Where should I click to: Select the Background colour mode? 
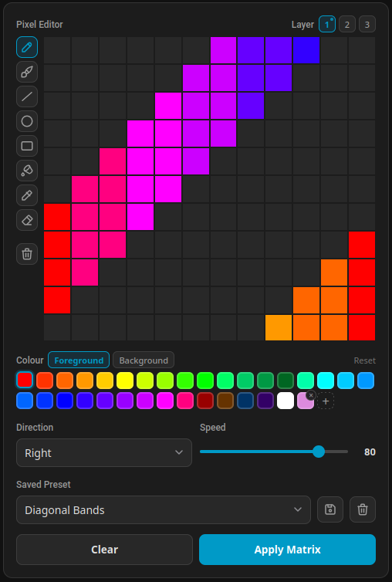click(x=144, y=360)
